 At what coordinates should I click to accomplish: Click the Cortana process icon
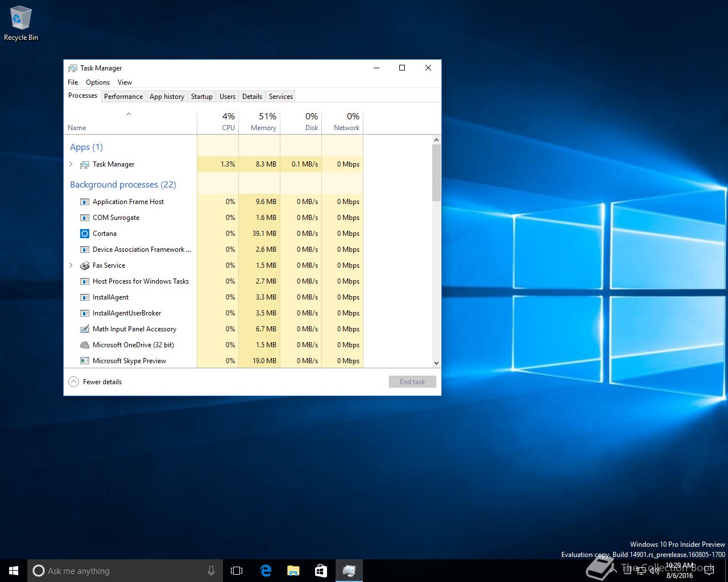(x=85, y=234)
